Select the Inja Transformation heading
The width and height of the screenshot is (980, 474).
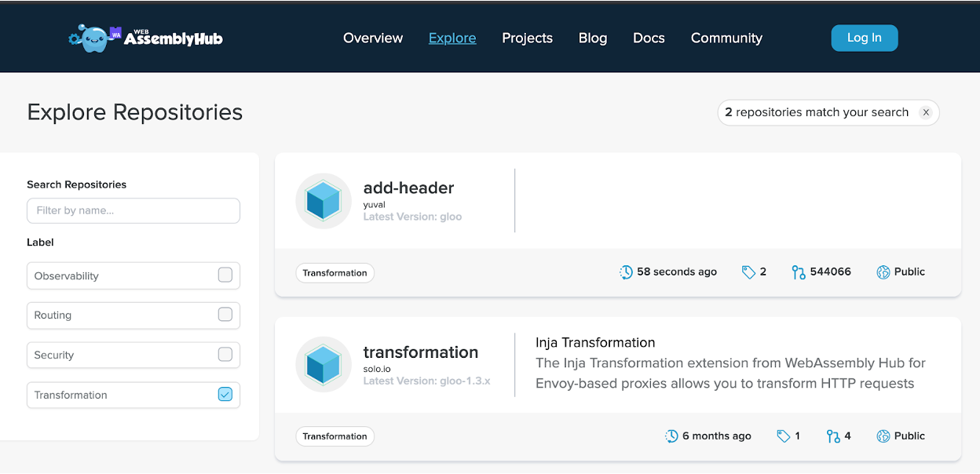[x=595, y=342]
